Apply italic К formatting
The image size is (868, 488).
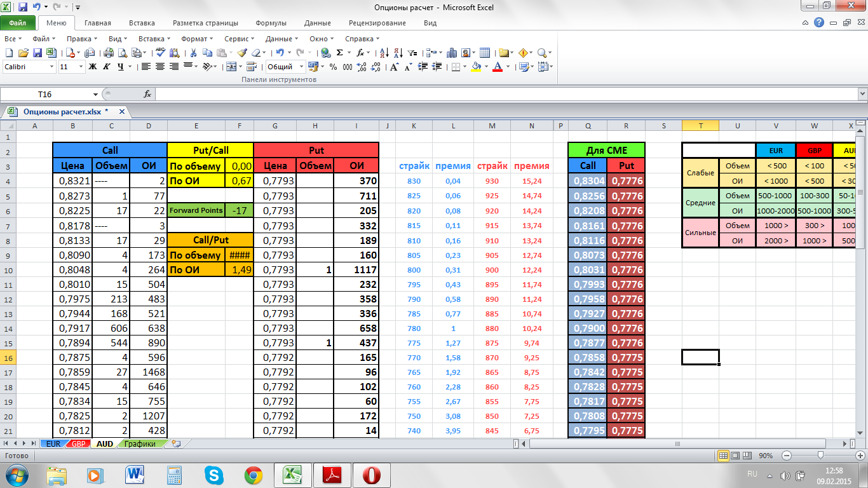tap(106, 67)
